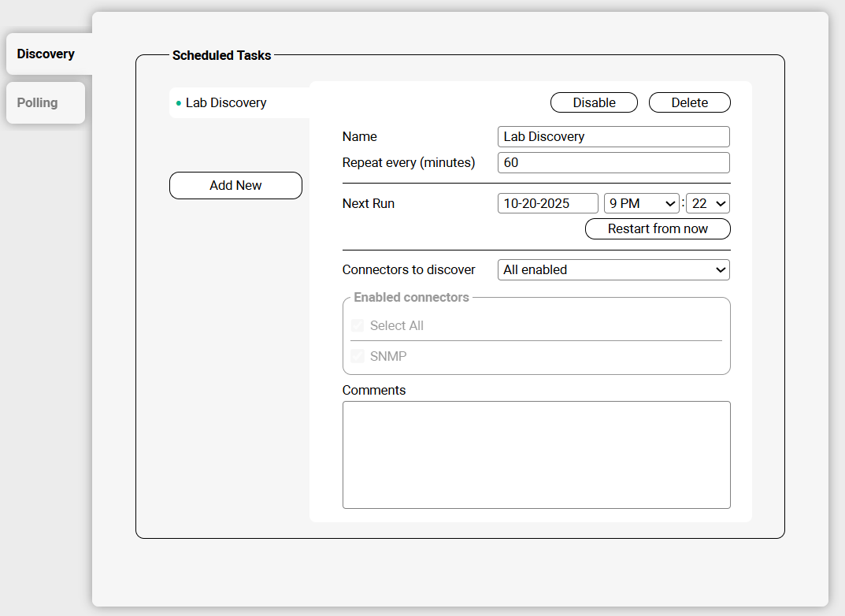The width and height of the screenshot is (845, 616).
Task: Toggle the SNMP connector checkbox
Action: pos(358,357)
